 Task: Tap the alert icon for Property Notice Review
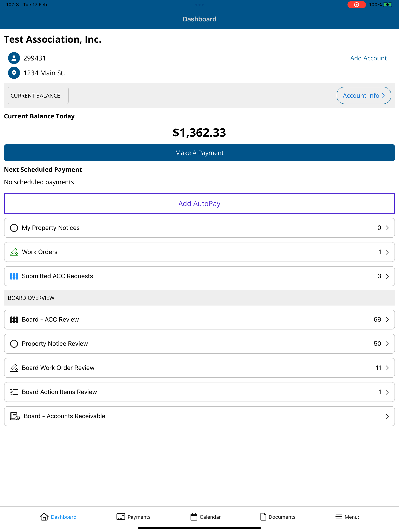click(x=14, y=344)
